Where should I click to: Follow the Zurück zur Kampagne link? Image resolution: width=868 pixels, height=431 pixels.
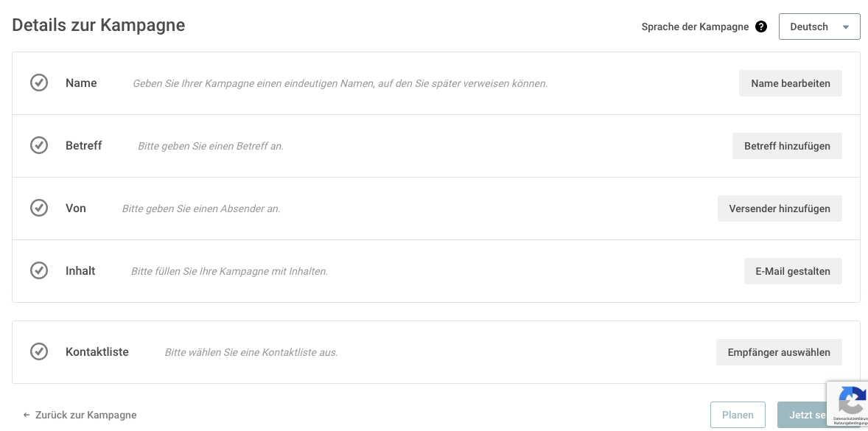(85, 415)
